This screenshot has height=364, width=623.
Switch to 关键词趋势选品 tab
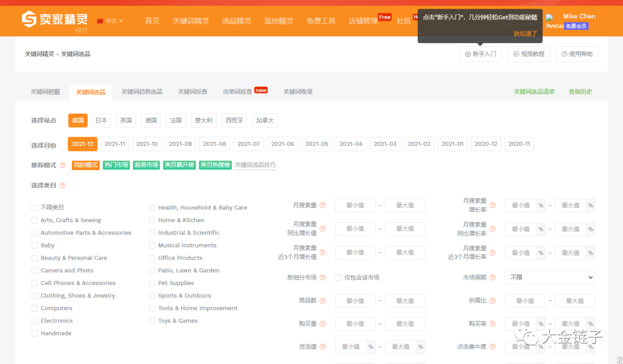pyautogui.click(x=141, y=92)
